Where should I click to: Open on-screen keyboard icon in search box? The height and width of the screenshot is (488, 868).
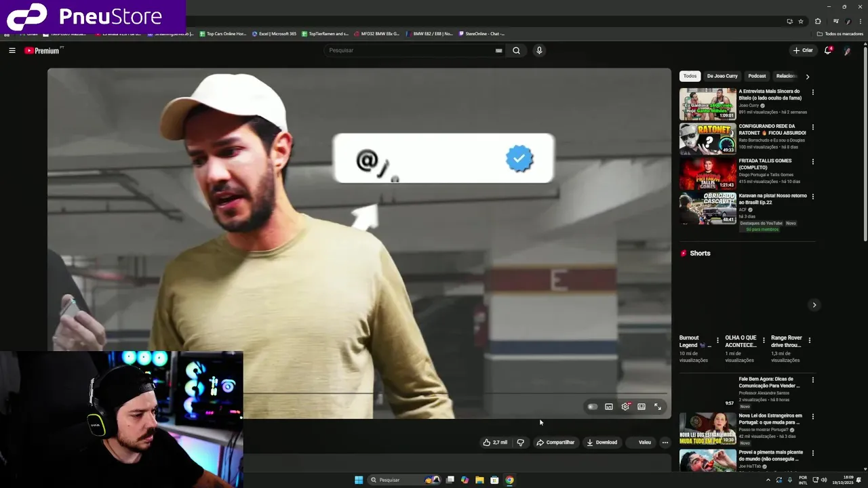pyautogui.click(x=499, y=50)
